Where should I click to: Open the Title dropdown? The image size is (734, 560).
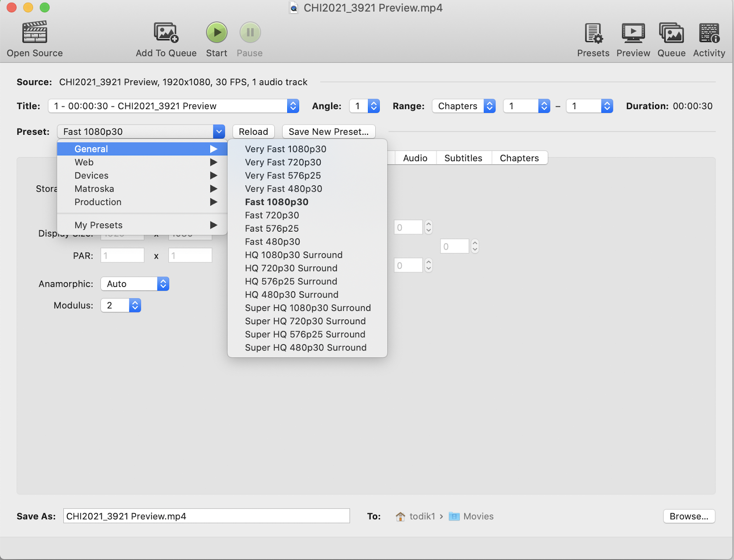pyautogui.click(x=173, y=106)
